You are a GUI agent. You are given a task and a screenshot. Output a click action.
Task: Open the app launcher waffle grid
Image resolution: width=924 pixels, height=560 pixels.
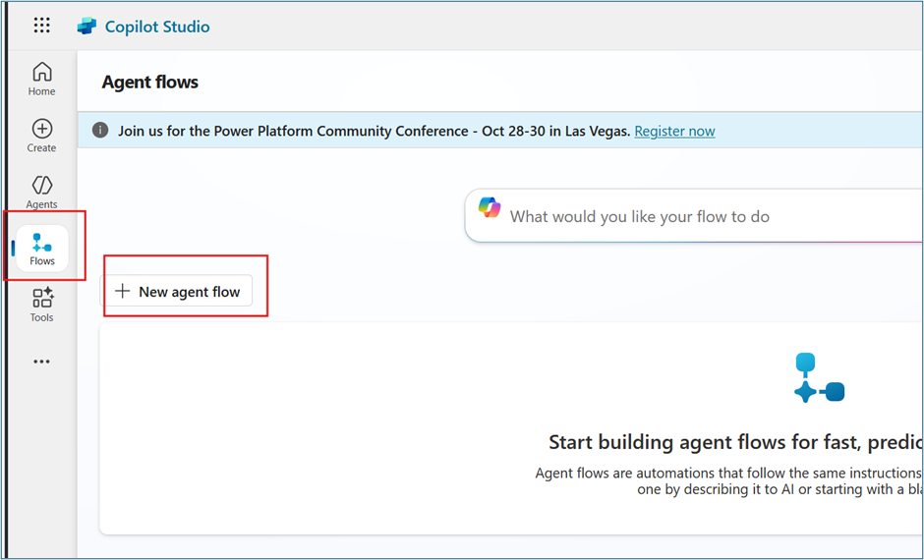click(x=42, y=26)
